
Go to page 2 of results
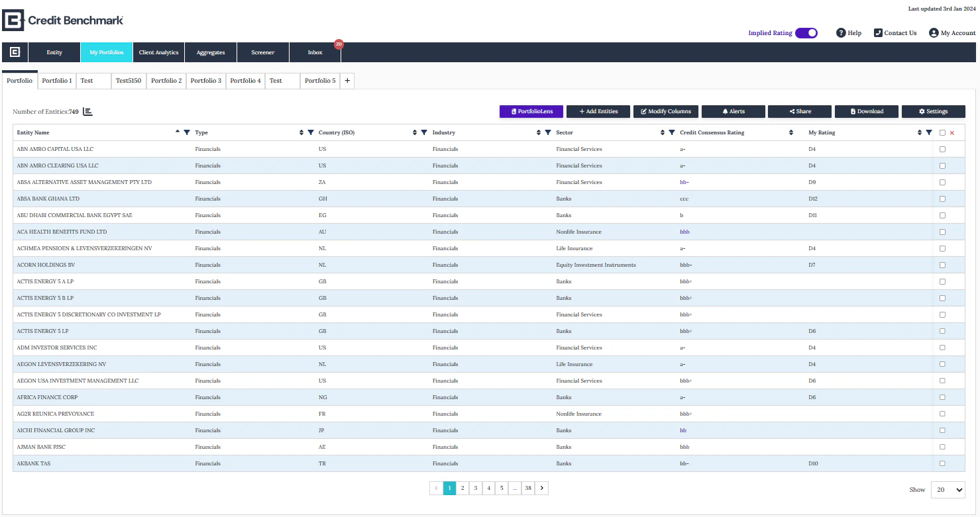(463, 488)
